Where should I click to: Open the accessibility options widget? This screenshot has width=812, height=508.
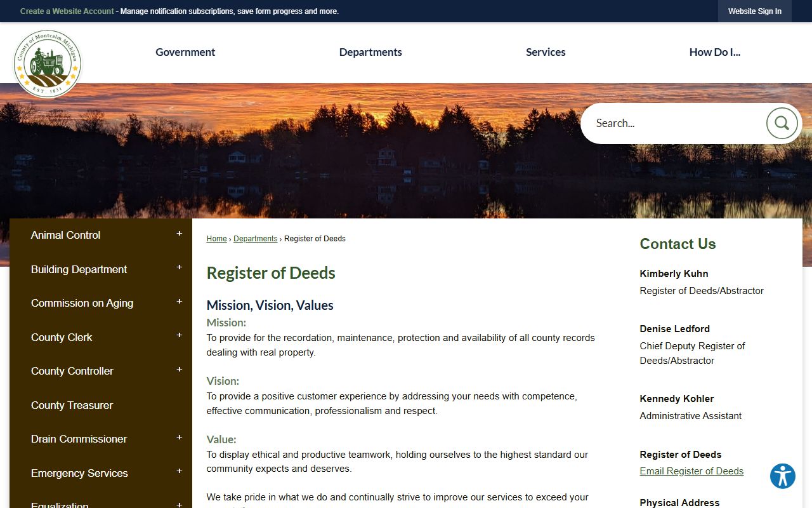pos(783,476)
